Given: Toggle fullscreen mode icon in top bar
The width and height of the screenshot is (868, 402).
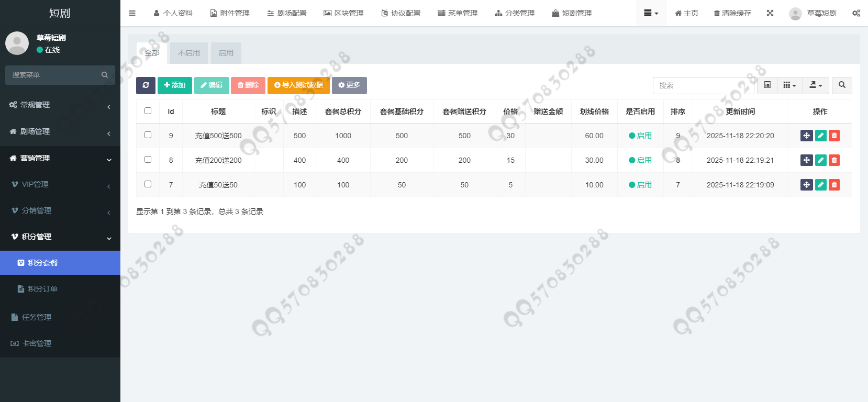Looking at the screenshot, I should point(770,13).
